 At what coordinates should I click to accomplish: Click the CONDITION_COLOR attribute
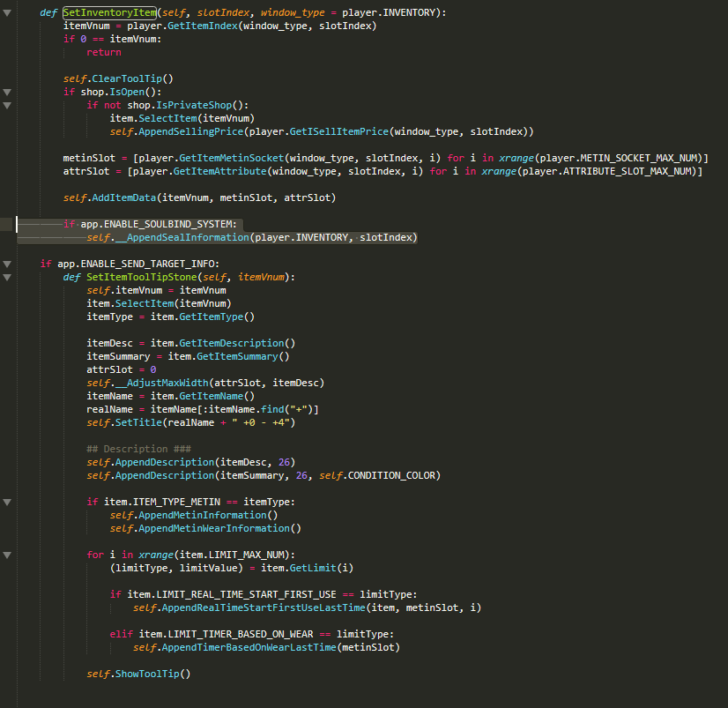pyautogui.click(x=391, y=476)
